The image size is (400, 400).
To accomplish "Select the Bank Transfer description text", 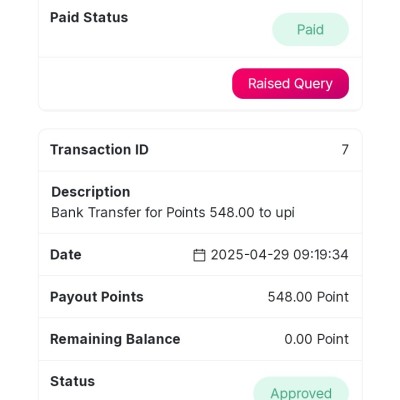I will pyautogui.click(x=173, y=212).
